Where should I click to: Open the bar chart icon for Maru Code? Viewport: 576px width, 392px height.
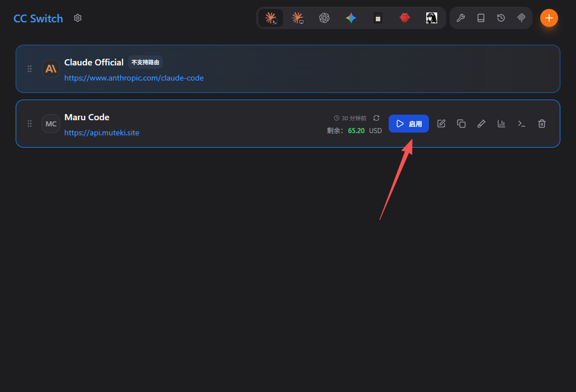[x=502, y=124]
